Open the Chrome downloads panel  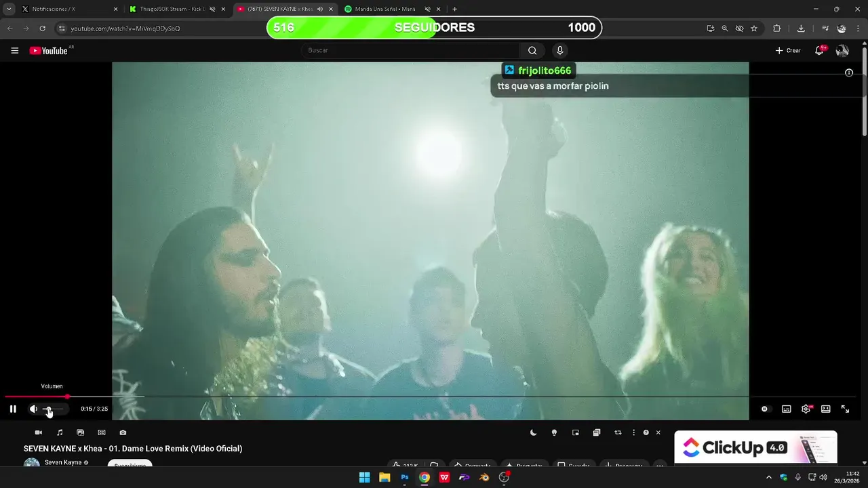pyautogui.click(x=801, y=28)
